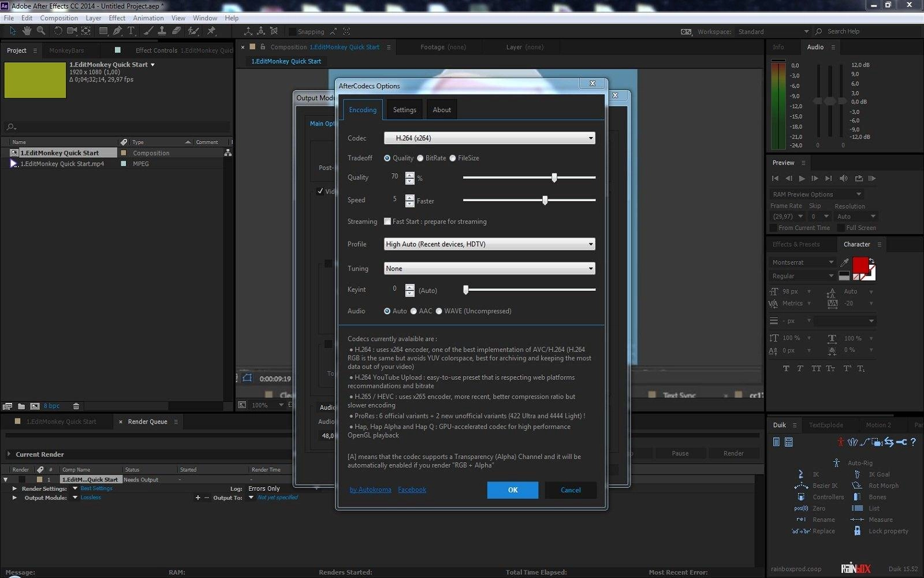Pick color with Character eyedropper

click(x=844, y=262)
